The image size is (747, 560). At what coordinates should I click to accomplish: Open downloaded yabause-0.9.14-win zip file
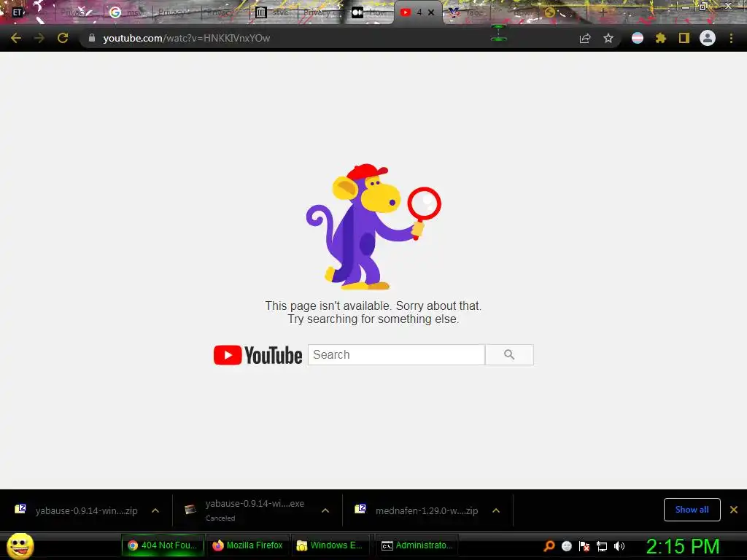(86, 510)
